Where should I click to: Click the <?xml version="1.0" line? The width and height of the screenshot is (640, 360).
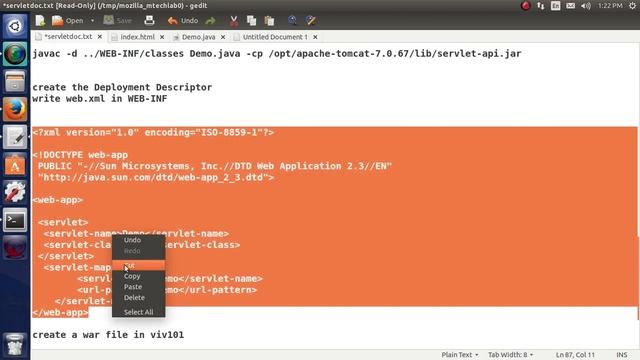153,132
